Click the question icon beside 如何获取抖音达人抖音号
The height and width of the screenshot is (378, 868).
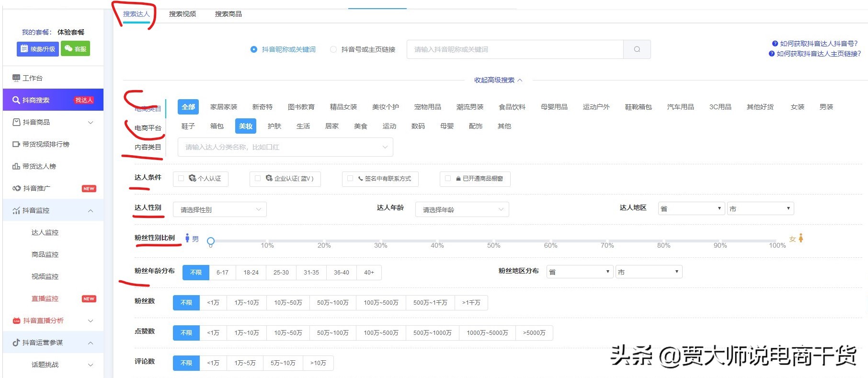[x=775, y=44]
